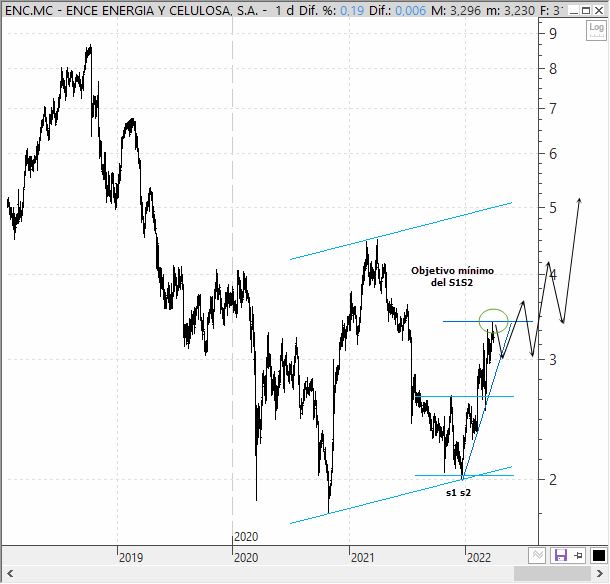Click the 'Objetivo mínimo del S1S2' annotation
This screenshot has width=610, height=584.
click(x=452, y=277)
